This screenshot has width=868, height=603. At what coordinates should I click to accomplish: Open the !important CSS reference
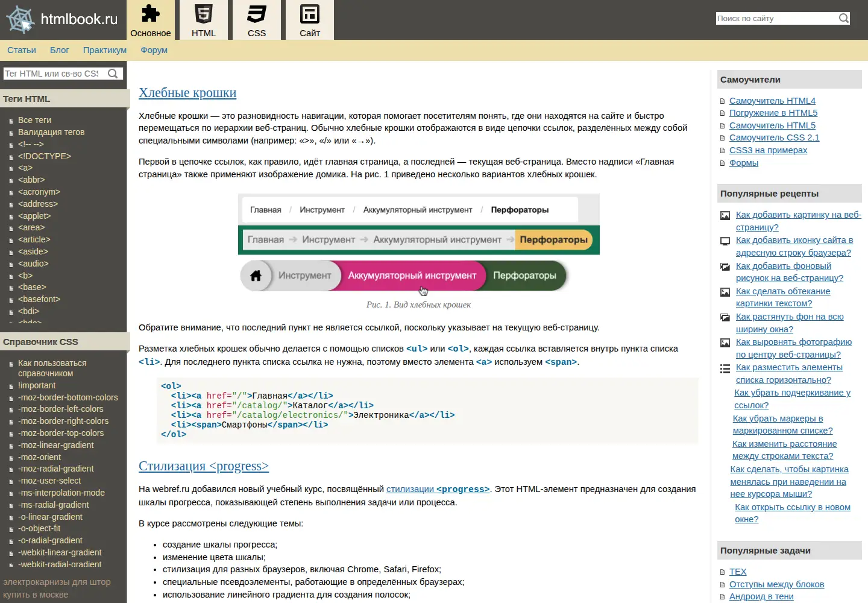point(37,385)
